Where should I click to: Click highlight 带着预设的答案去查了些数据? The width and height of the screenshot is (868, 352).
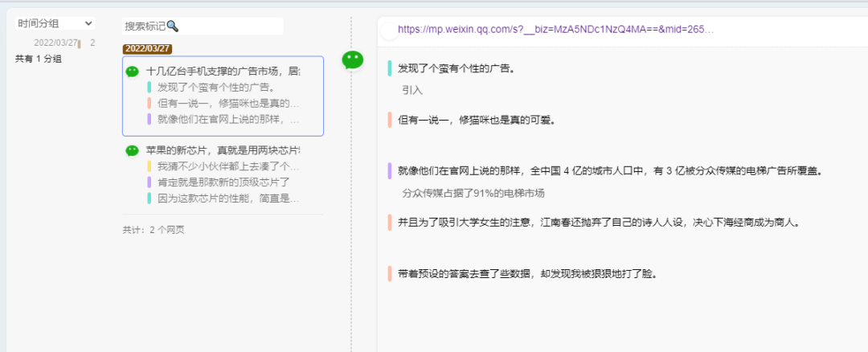coord(527,274)
